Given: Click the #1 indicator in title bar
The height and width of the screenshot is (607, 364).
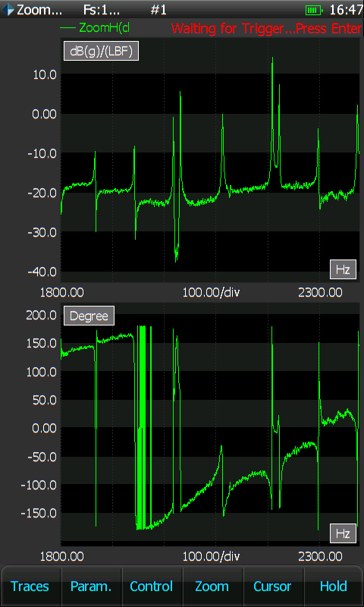Looking at the screenshot, I should (158, 10).
